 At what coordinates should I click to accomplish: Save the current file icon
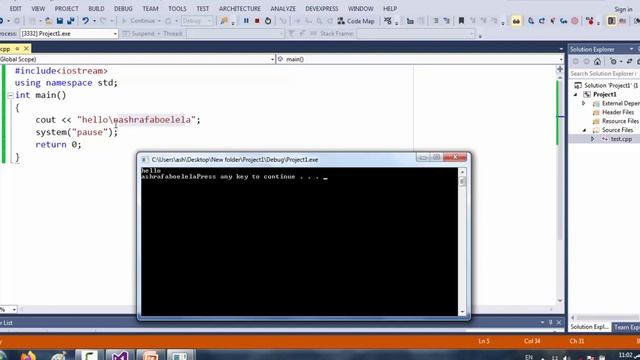click(x=60, y=21)
